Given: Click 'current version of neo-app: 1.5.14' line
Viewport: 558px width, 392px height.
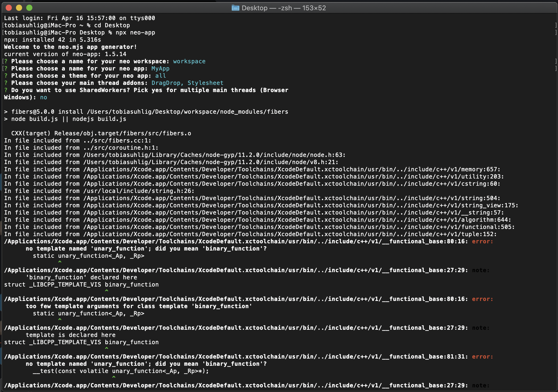Looking at the screenshot, I should 65,54.
